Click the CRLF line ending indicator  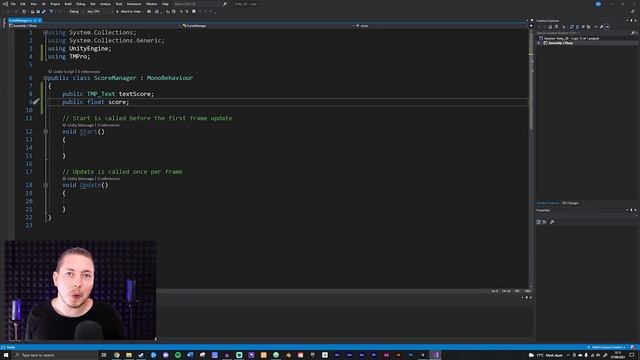coord(527,291)
